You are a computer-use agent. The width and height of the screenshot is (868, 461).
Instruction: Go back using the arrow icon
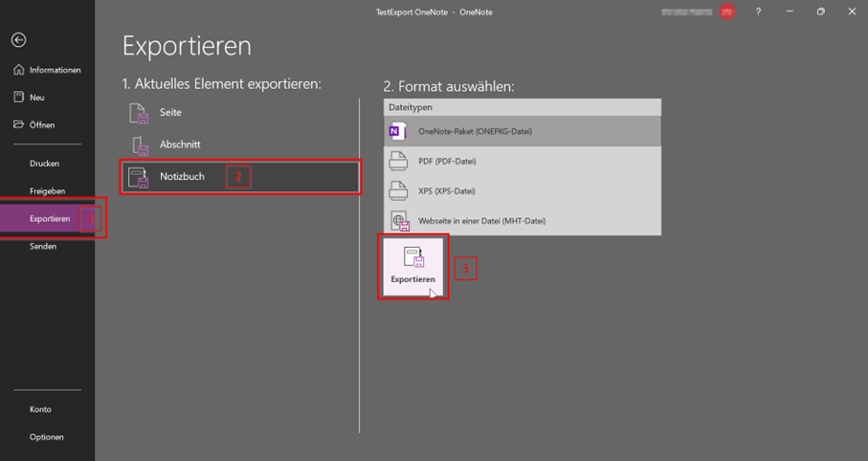pos(19,40)
